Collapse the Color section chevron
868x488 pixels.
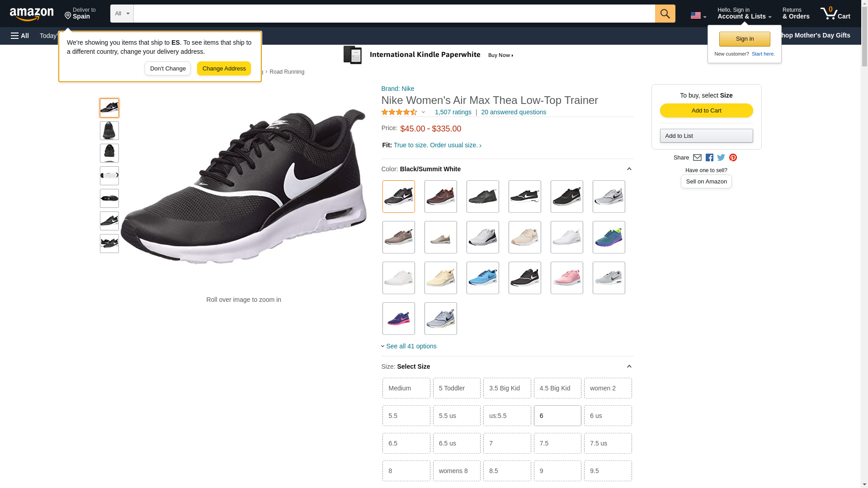click(x=629, y=169)
